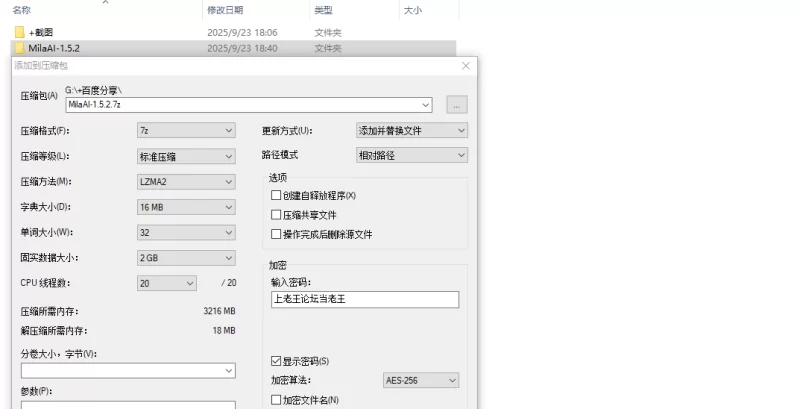Click the date 2025/9/23 18:06
Viewport: 800px width, 409px height.
[x=242, y=33]
